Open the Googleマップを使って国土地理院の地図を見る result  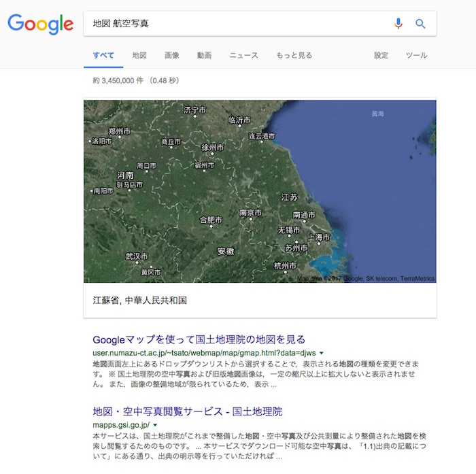pos(199,339)
